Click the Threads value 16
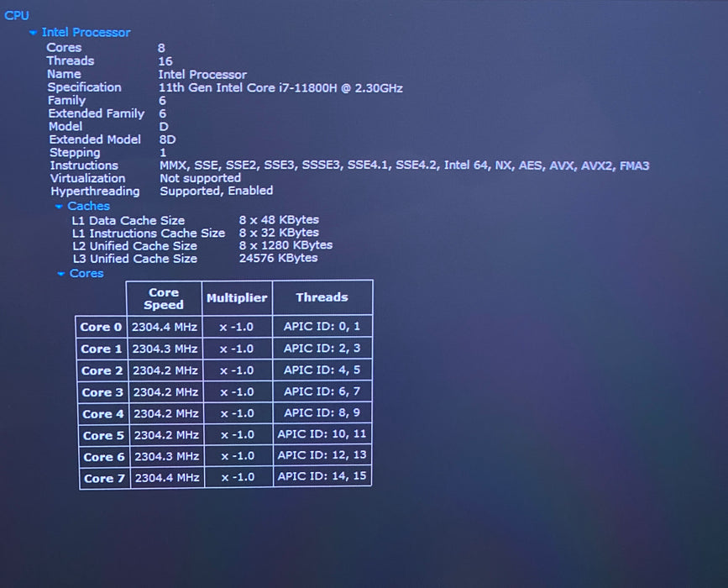Image resolution: width=728 pixels, height=588 pixels. pos(165,61)
